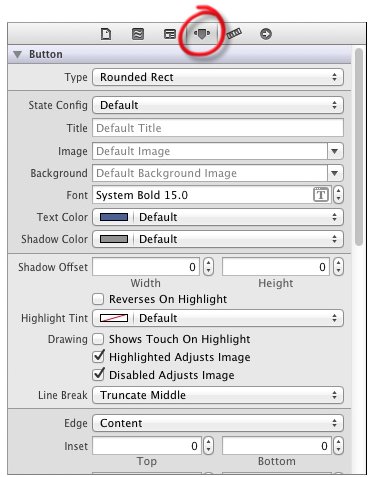Viewport: 371px width, 477px height.
Task: Collapse the Button section triangle
Action: tap(17, 54)
